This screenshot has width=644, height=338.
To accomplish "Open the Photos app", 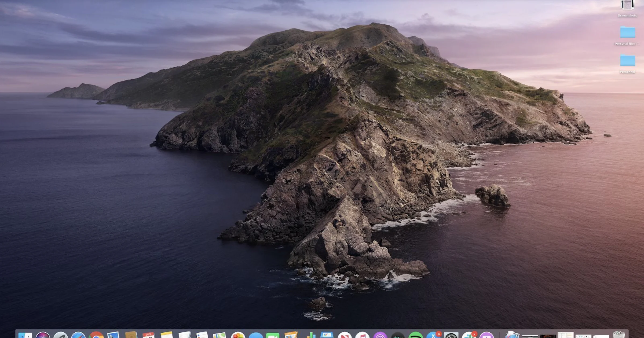I will [237, 335].
